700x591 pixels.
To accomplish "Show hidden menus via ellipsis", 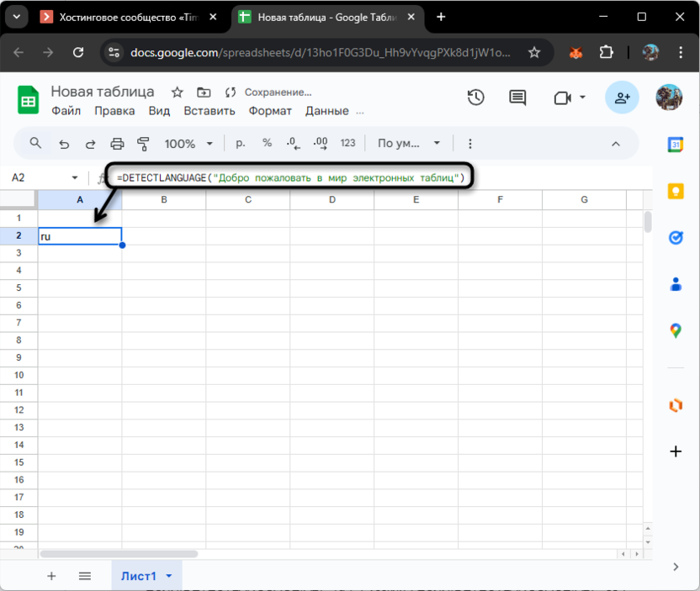I will (360, 112).
